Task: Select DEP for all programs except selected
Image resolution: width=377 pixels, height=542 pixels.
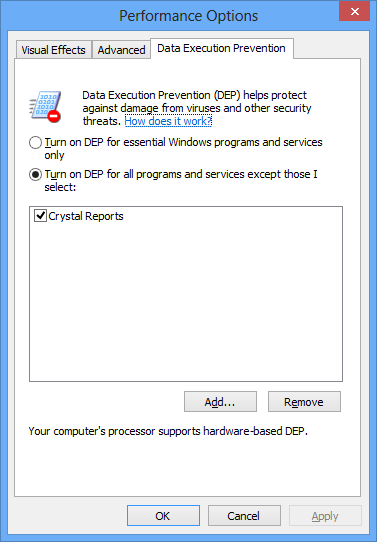Action: 35,175
